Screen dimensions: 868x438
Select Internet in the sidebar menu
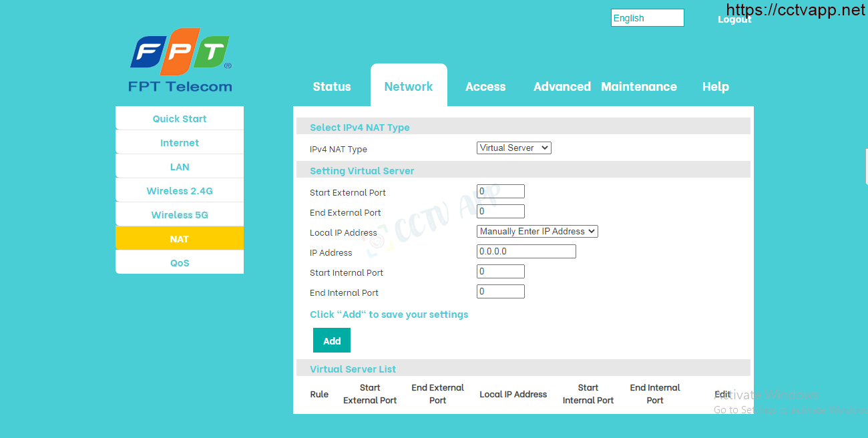click(x=180, y=143)
